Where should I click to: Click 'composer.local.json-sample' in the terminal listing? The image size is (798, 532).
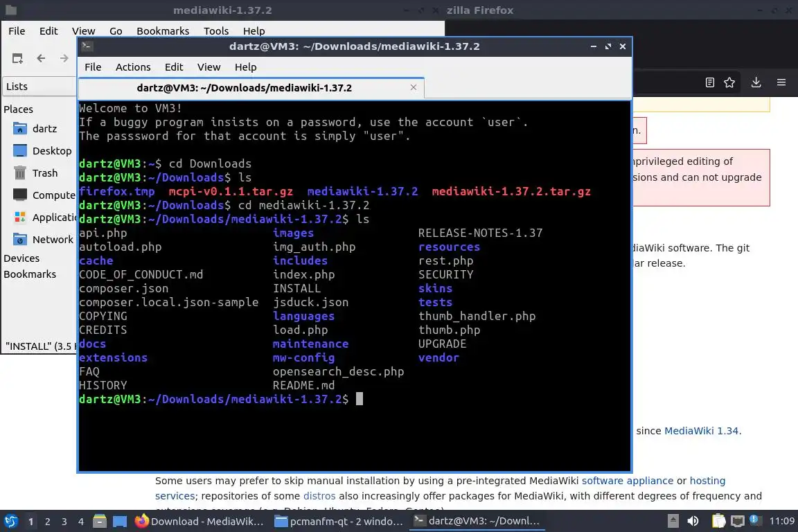[x=168, y=302]
